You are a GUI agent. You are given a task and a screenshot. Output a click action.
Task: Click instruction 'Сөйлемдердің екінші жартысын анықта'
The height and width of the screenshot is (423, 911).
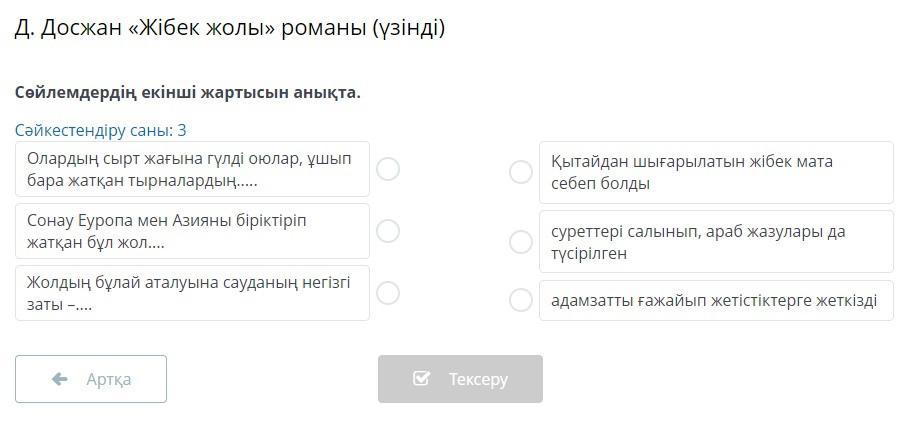click(188, 92)
